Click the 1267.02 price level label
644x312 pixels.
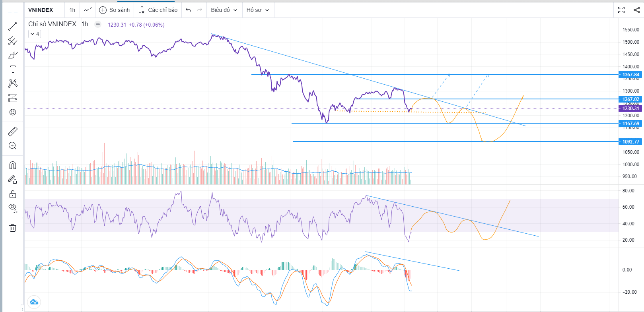pyautogui.click(x=630, y=99)
